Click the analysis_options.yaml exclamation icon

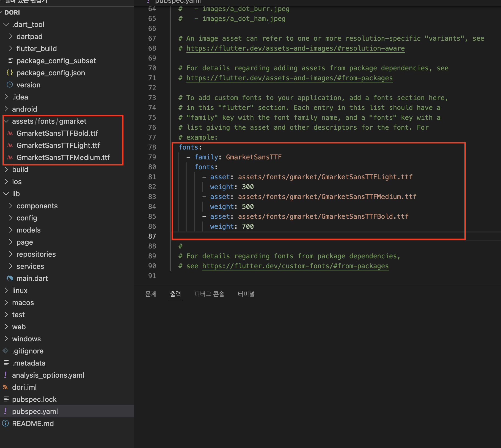click(5, 375)
